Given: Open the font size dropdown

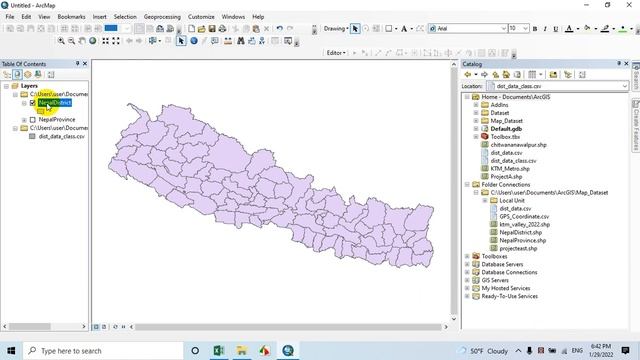Looking at the screenshot, I should (x=525, y=29).
